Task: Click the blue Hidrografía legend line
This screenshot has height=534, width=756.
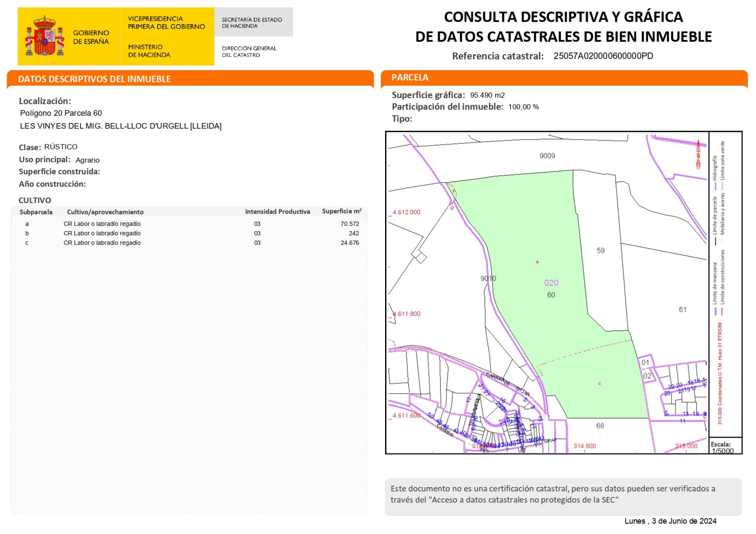Action: pos(715,185)
